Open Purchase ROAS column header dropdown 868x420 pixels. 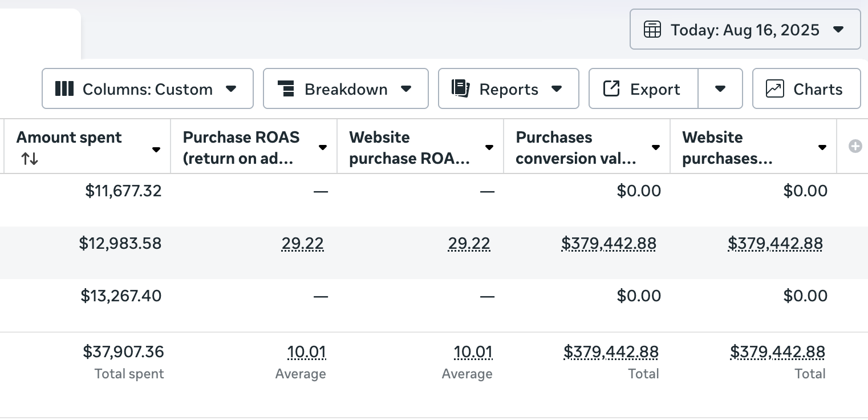click(322, 147)
